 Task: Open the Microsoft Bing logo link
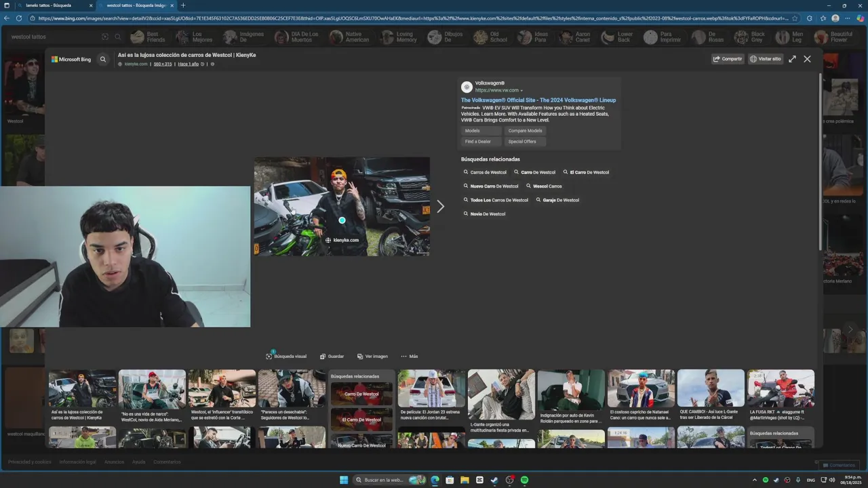coord(71,60)
